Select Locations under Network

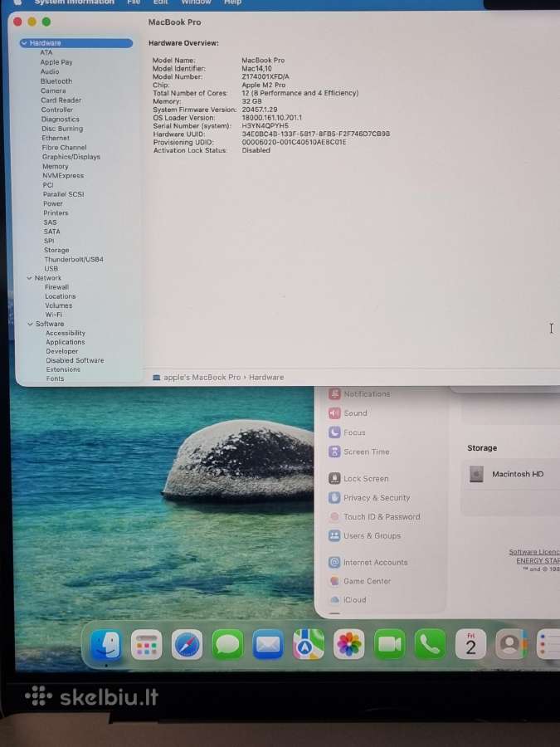point(60,296)
